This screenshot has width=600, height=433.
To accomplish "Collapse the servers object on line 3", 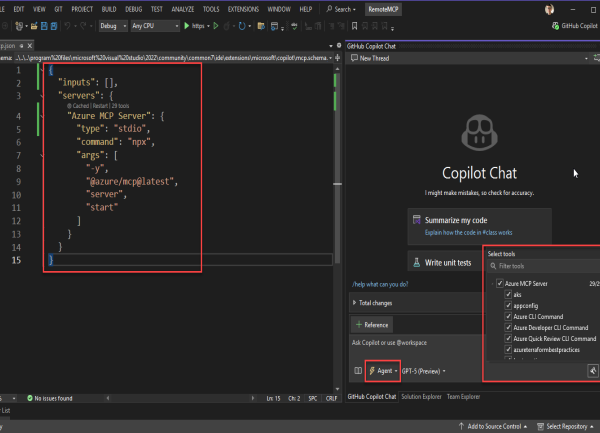I will pos(42,96).
